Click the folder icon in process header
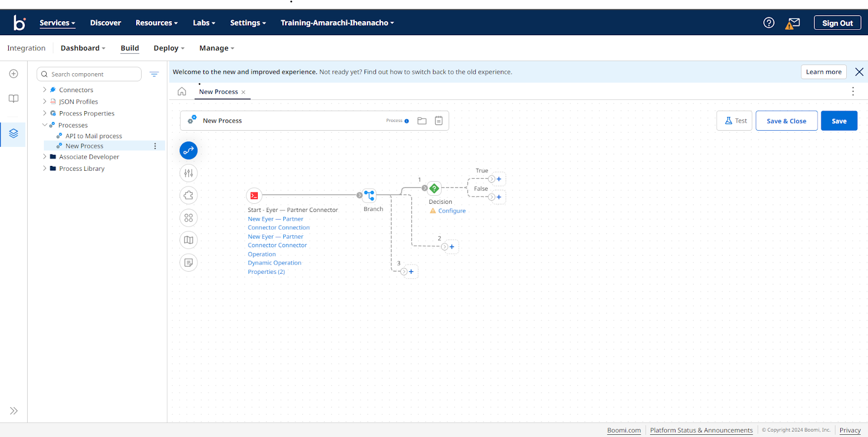The height and width of the screenshot is (437, 868). (422, 121)
